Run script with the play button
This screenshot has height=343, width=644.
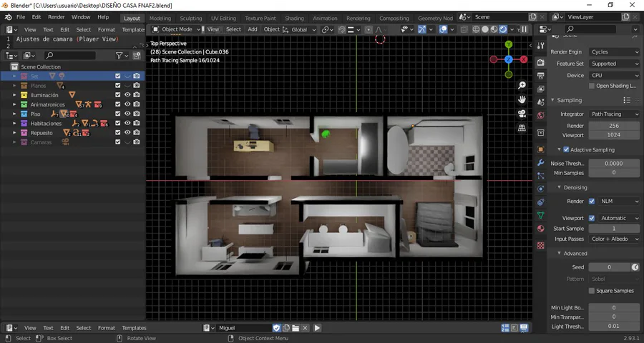pyautogui.click(x=317, y=328)
